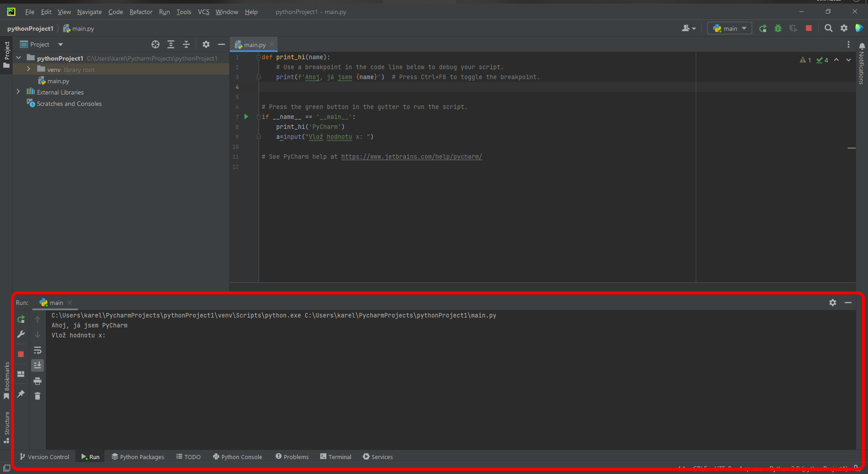
Task: Rerun main from the Run panel
Action: [21, 319]
